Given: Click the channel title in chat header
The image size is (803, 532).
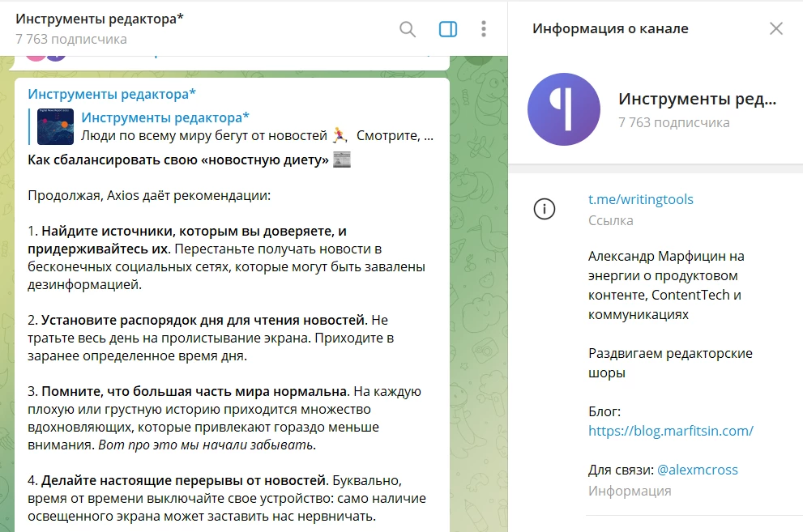Looking at the screenshot, I should (x=100, y=19).
